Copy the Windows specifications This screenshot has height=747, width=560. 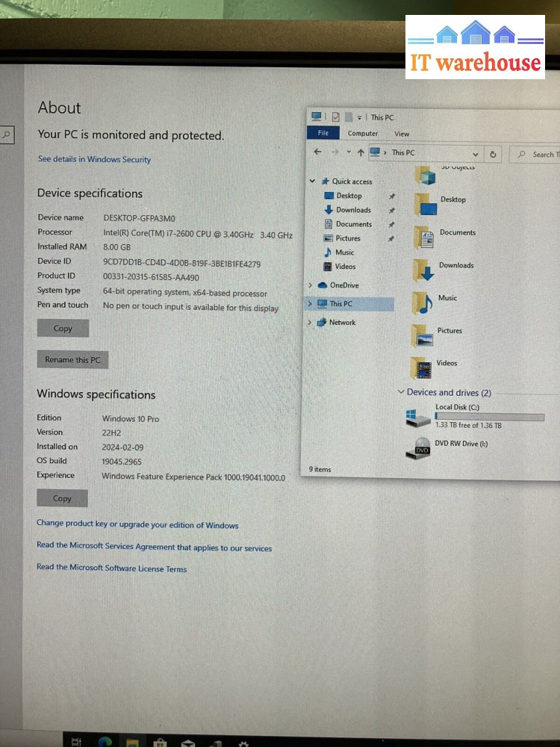tap(62, 498)
